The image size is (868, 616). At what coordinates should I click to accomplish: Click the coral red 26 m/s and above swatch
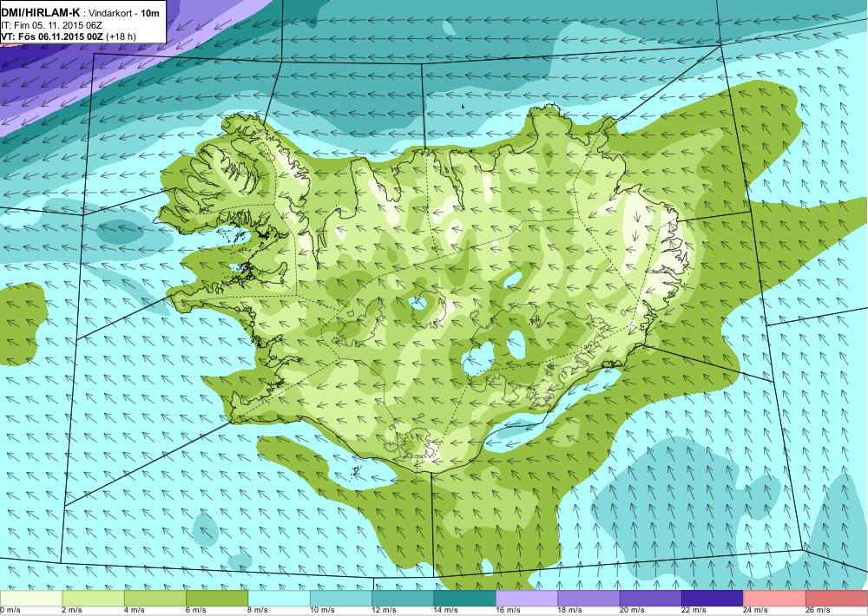[x=837, y=599]
